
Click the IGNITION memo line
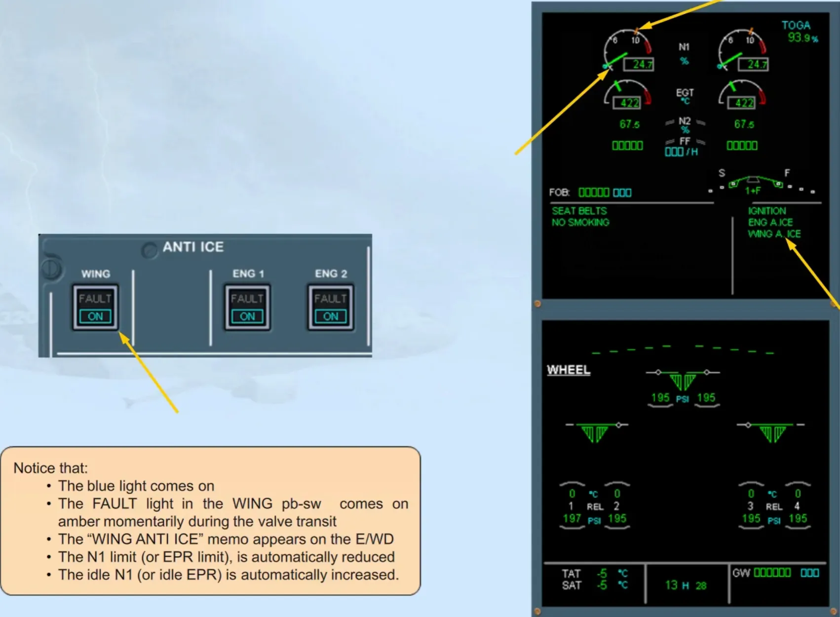[767, 211]
